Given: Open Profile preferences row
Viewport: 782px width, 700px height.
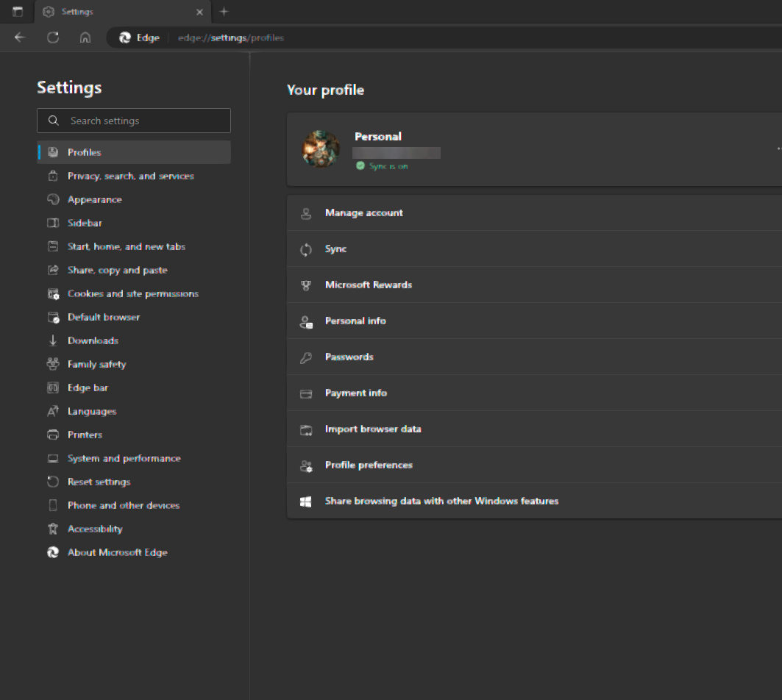Looking at the screenshot, I should pyautogui.click(x=369, y=465).
